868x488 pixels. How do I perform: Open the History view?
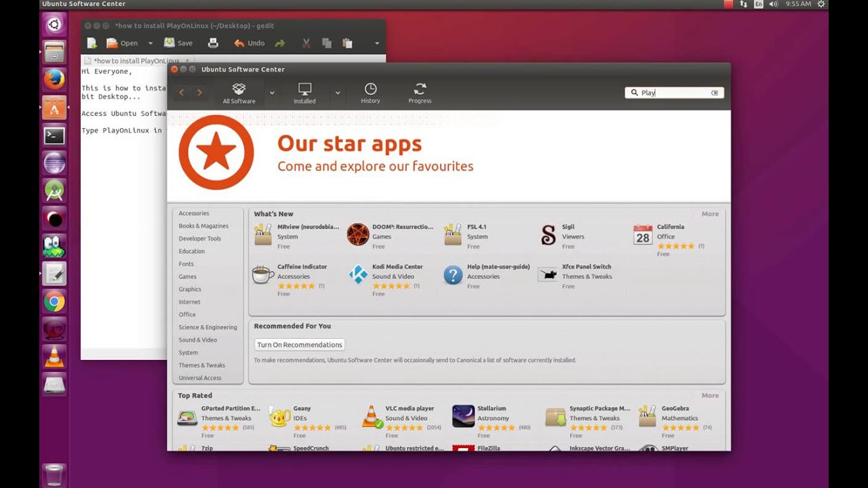tap(370, 93)
